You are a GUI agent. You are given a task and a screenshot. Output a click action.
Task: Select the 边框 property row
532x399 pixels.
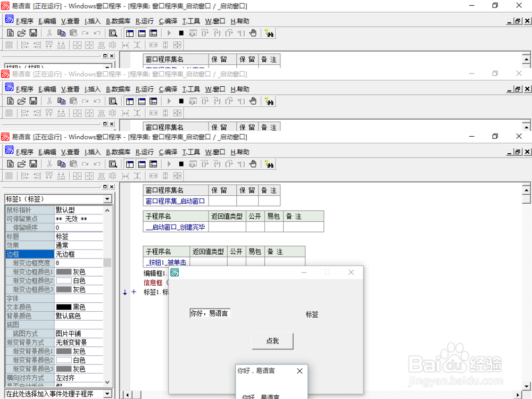[54, 254]
